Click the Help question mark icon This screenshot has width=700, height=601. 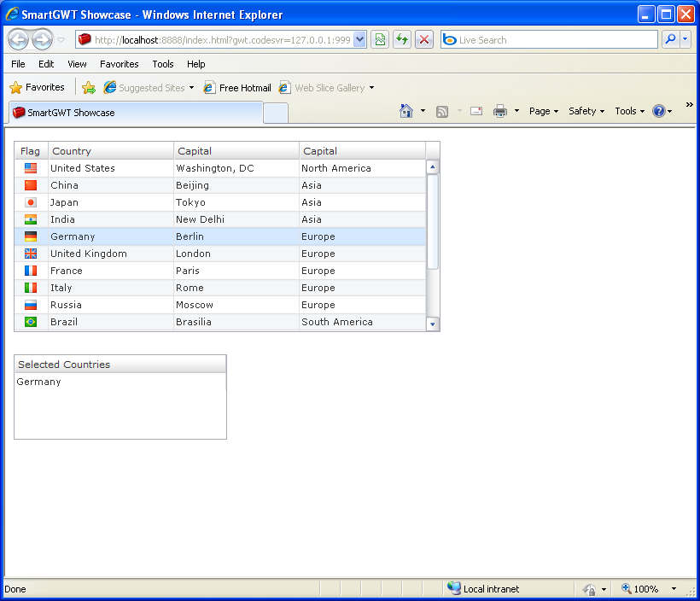click(659, 111)
